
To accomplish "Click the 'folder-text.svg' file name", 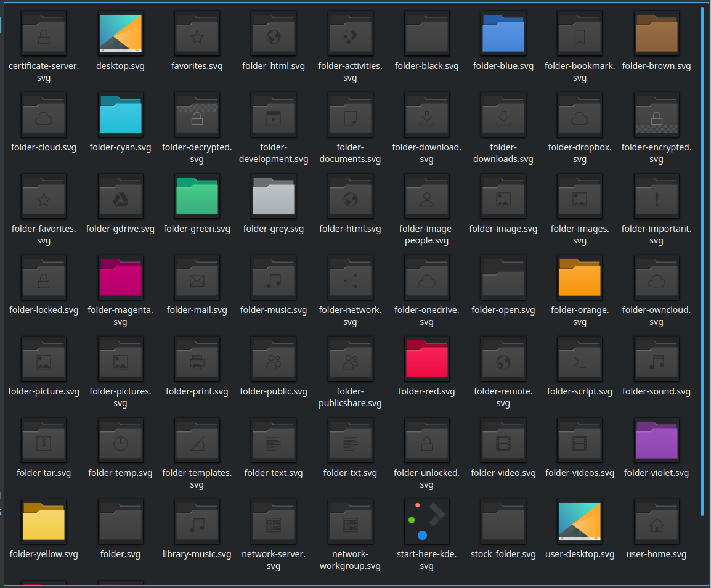I will click(x=274, y=473).
